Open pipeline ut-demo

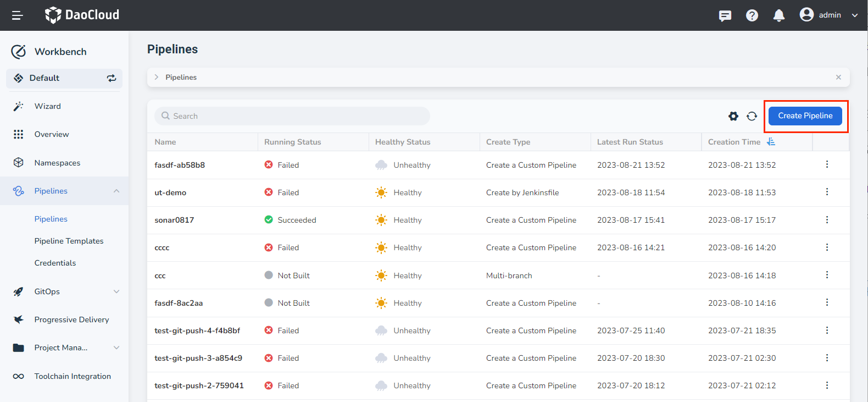(170, 192)
